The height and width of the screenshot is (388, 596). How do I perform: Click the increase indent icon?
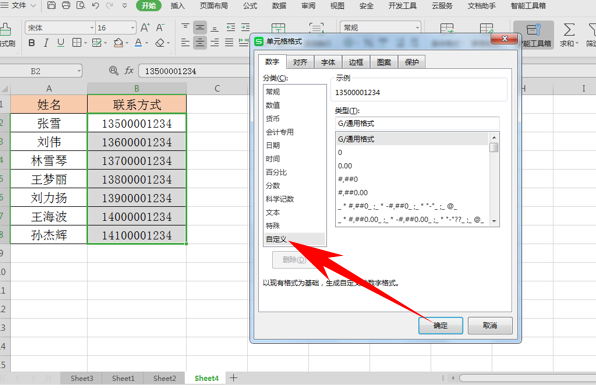[246, 27]
